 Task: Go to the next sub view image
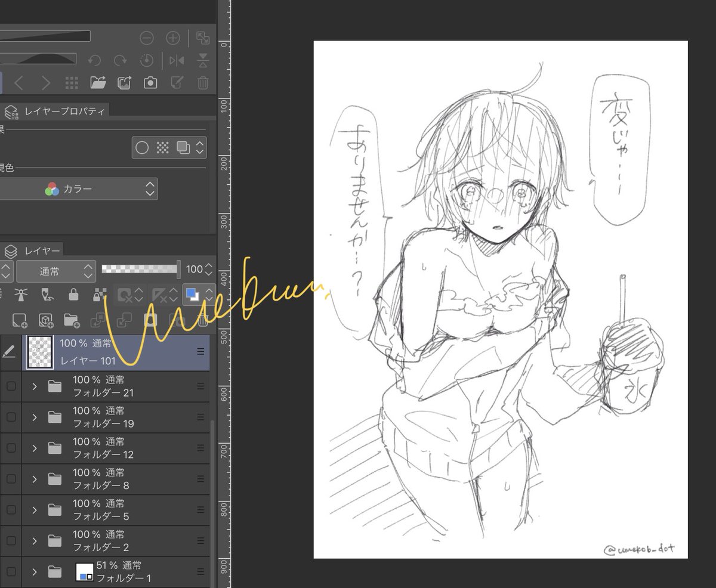click(46, 83)
